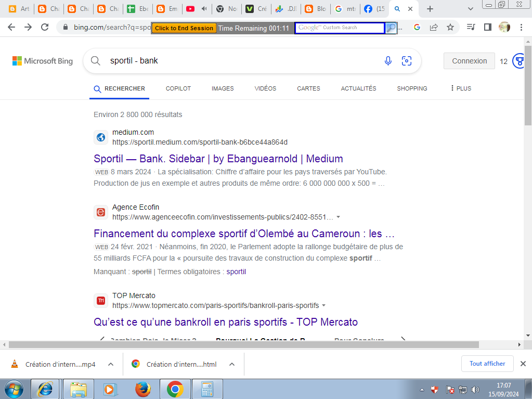Screen dimensions: 532x399
Task: Switch to the .DJI tab
Action: (x=286, y=9)
